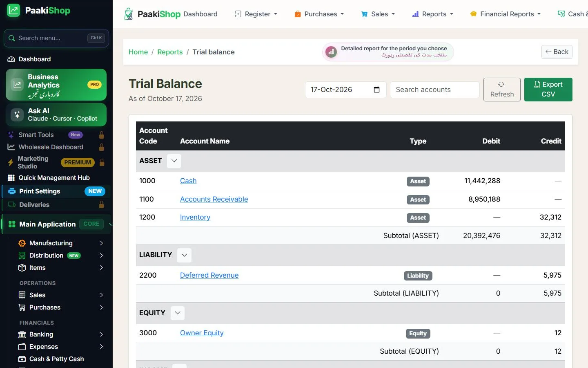Click the Back button
Image resolution: width=588 pixels, height=368 pixels.
pyautogui.click(x=557, y=52)
